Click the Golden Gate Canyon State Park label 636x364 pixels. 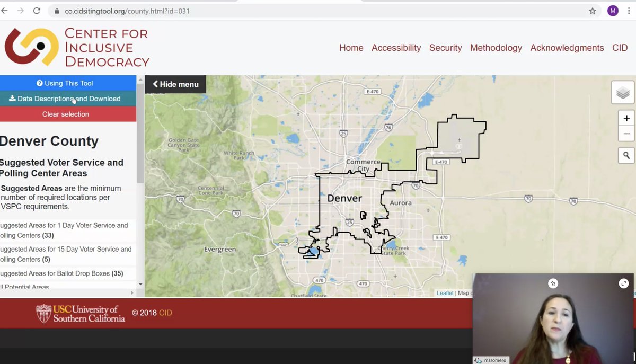coord(184,145)
